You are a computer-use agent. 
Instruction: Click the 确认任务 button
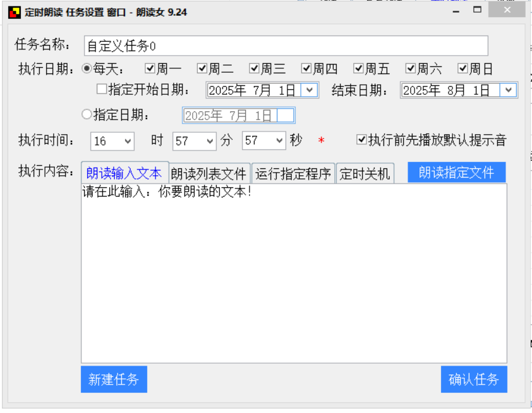coord(474,379)
